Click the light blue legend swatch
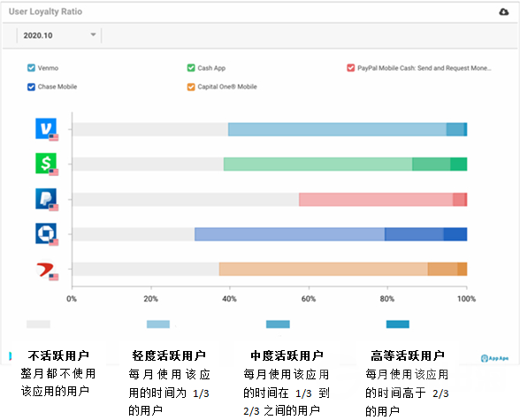The width and height of the screenshot is (520, 420). [x=158, y=324]
